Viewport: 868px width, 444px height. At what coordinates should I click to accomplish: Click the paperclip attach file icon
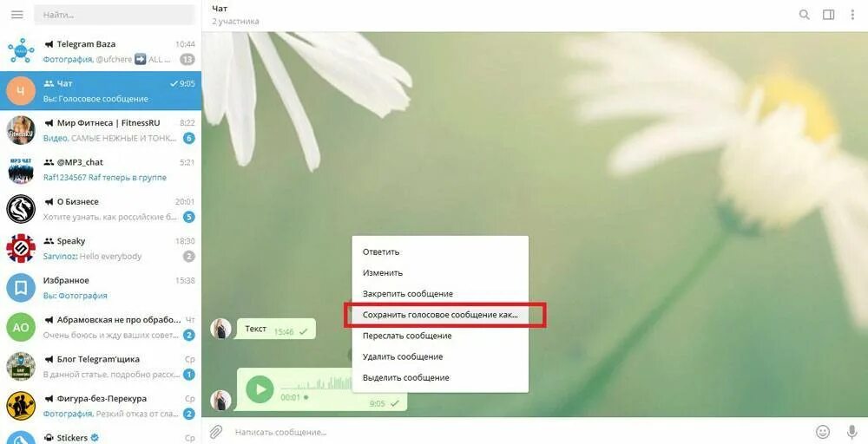215,431
